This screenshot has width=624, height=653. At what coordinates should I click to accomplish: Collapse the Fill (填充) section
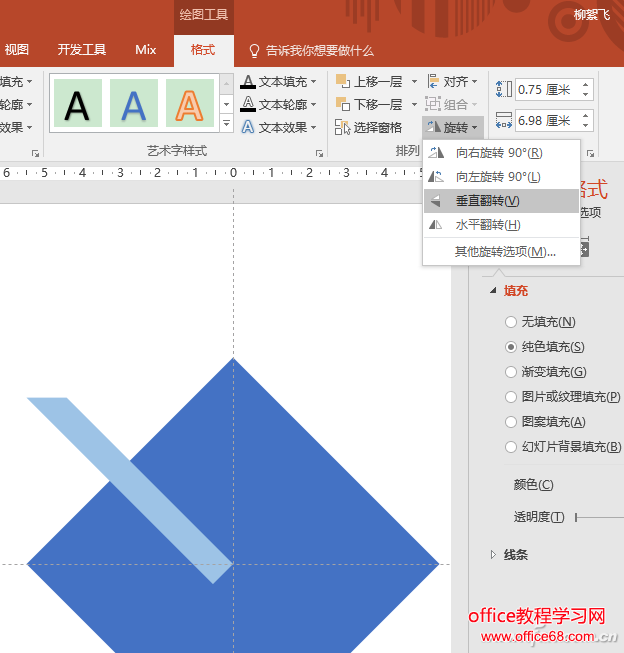pos(492,291)
